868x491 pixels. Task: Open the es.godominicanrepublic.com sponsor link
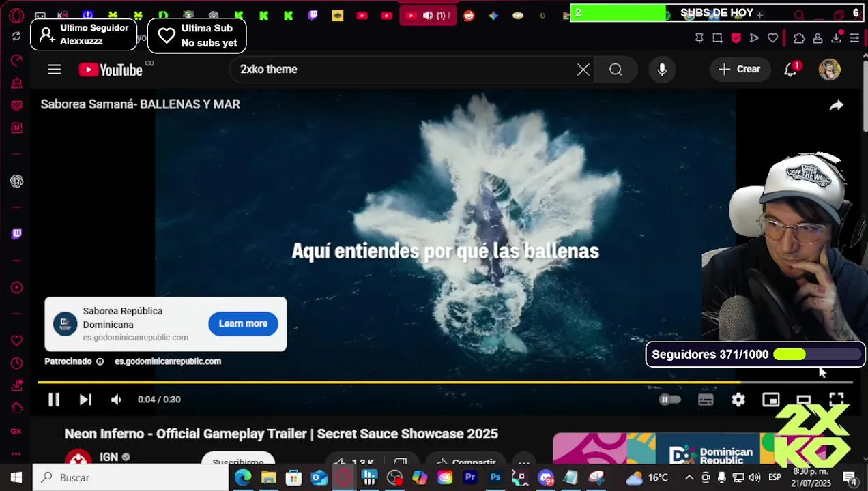pos(167,361)
